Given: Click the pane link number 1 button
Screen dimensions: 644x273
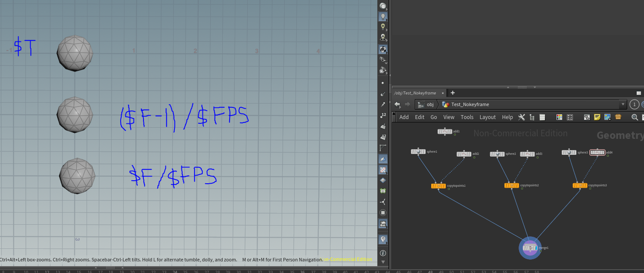Looking at the screenshot, I should 634,104.
